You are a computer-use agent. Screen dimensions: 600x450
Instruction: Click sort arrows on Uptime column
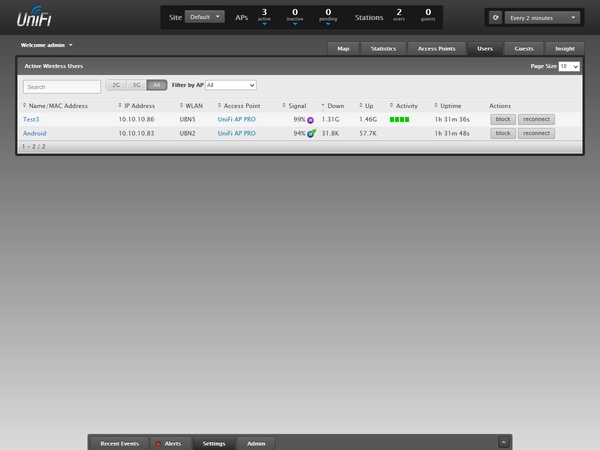click(x=436, y=105)
